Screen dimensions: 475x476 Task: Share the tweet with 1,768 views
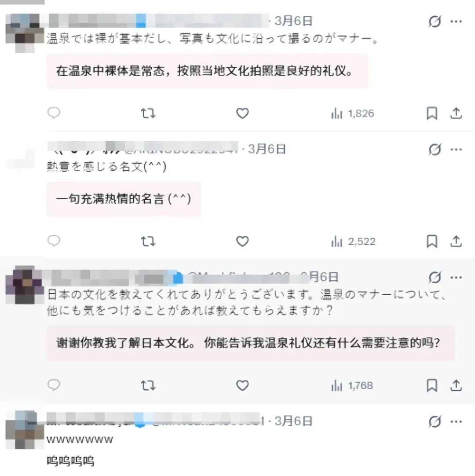pyautogui.click(x=456, y=385)
